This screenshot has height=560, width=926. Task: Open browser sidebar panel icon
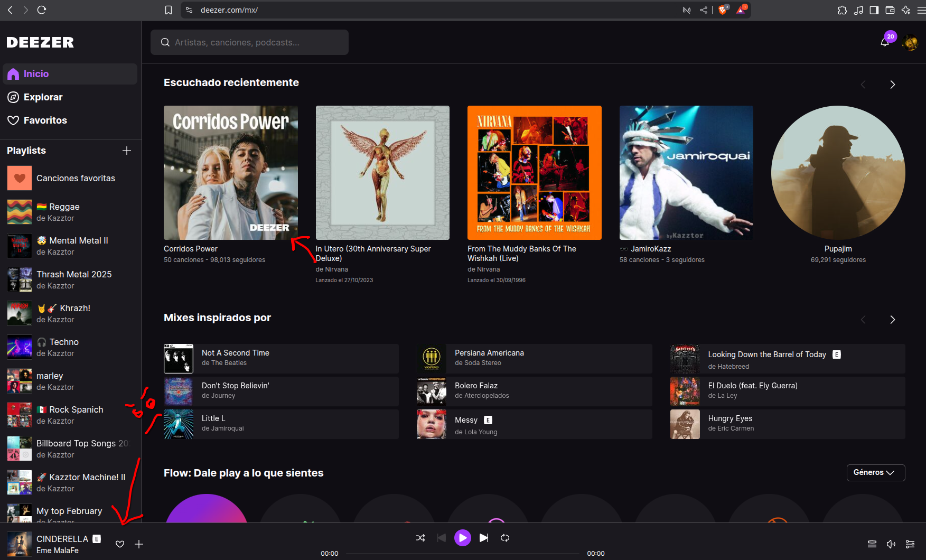(x=874, y=10)
